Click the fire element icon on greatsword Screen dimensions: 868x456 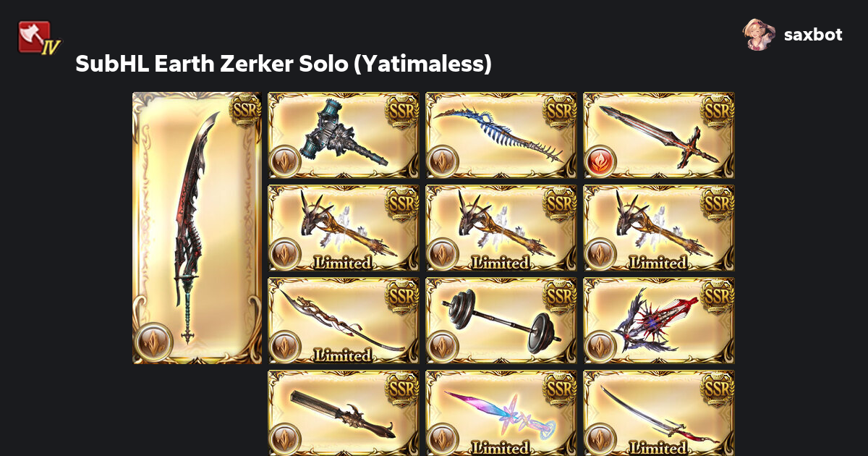point(600,161)
